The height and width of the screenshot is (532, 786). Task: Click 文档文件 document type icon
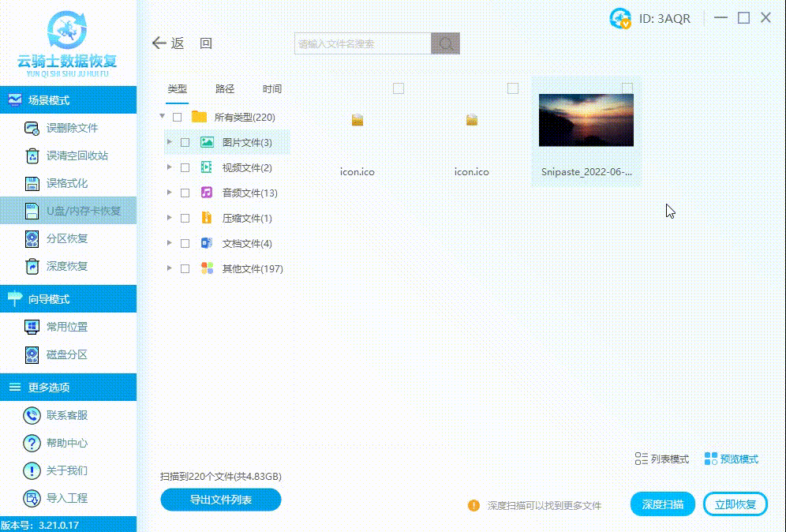(207, 243)
